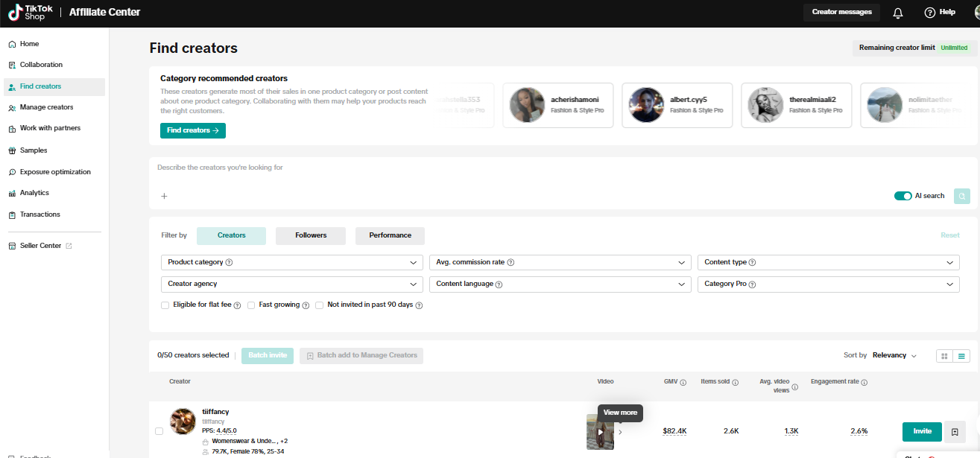Click the Content type help icon
The height and width of the screenshot is (458, 980).
(x=753, y=263)
